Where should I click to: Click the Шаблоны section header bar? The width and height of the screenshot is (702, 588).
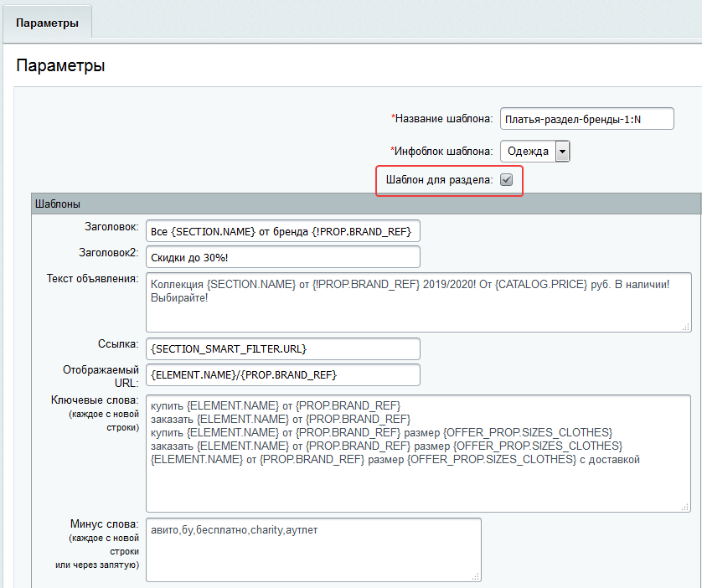click(x=366, y=204)
